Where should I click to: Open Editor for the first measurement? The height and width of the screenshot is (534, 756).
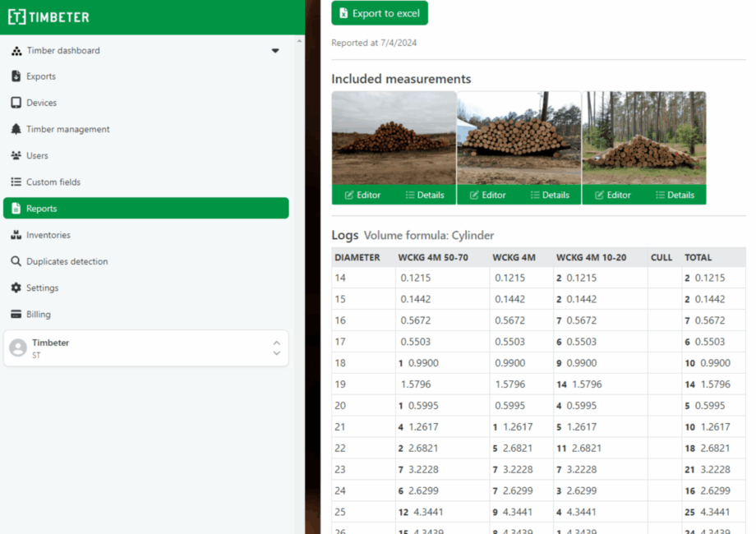tap(362, 195)
